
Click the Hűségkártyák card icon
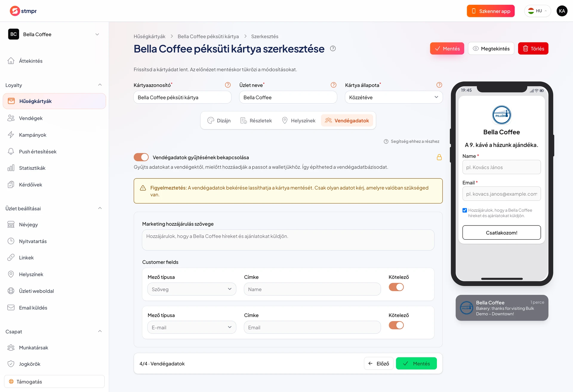pos(11,101)
